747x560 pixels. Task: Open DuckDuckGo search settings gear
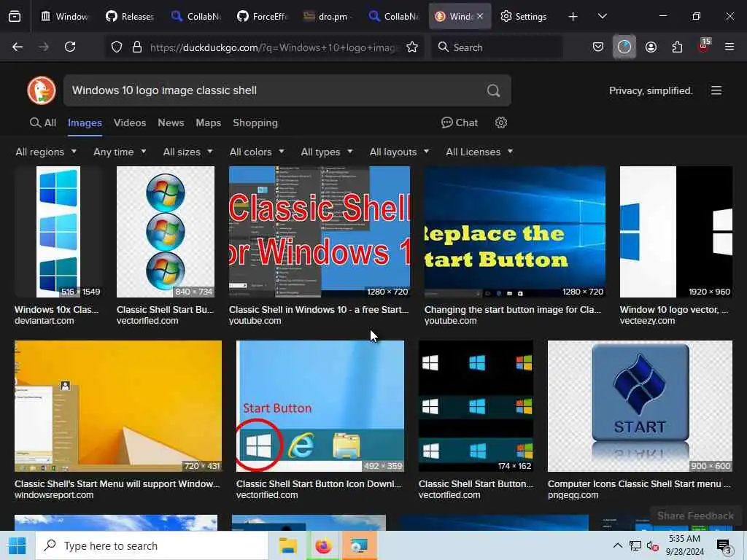click(500, 122)
